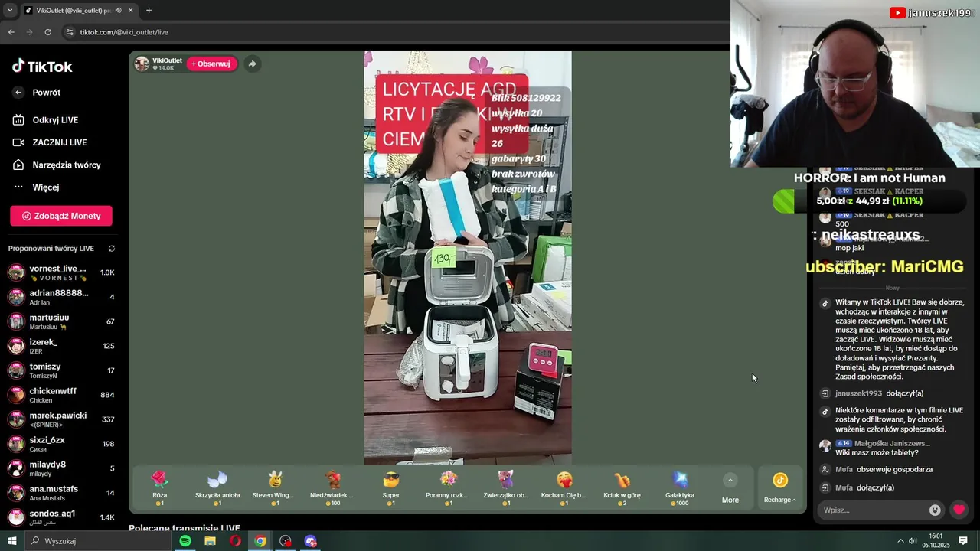Click the address bar URL
Screen dimensions: 980x551
[x=124, y=32]
